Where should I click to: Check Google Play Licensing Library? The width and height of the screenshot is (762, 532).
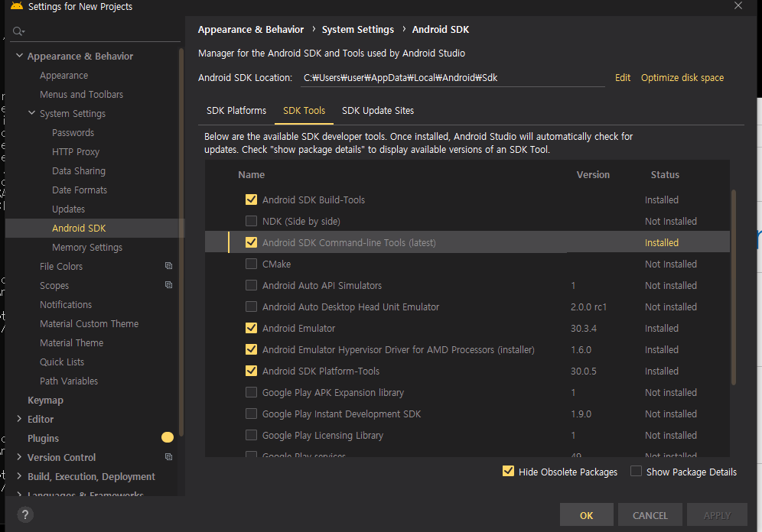tap(251, 435)
